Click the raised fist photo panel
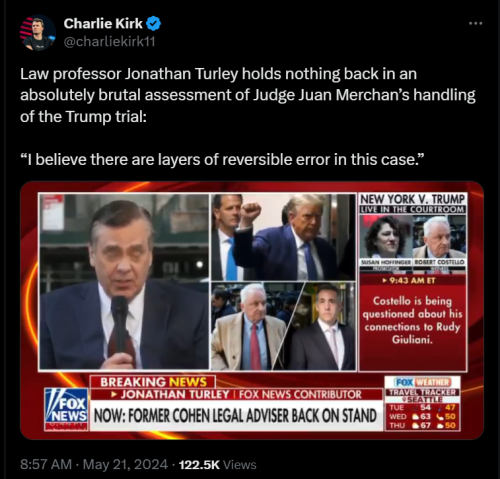 pyautogui.click(x=284, y=237)
